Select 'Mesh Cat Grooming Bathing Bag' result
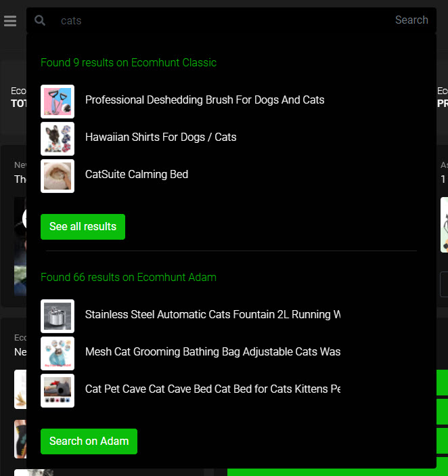Viewport: 448px width, 476px height. (x=212, y=352)
